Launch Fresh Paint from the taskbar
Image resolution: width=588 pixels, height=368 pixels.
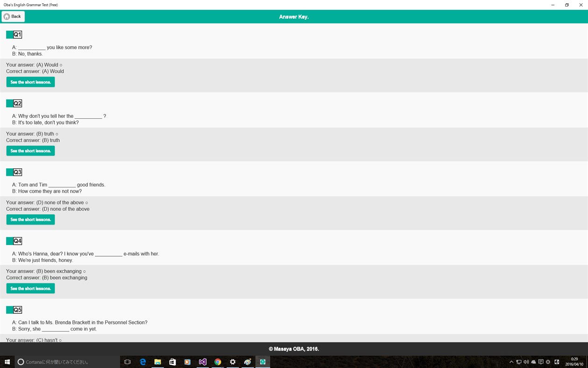tap(247, 361)
